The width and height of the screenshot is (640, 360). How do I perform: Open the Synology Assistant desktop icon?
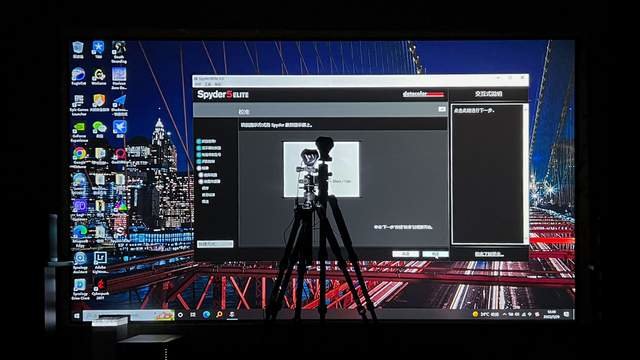coord(80,262)
